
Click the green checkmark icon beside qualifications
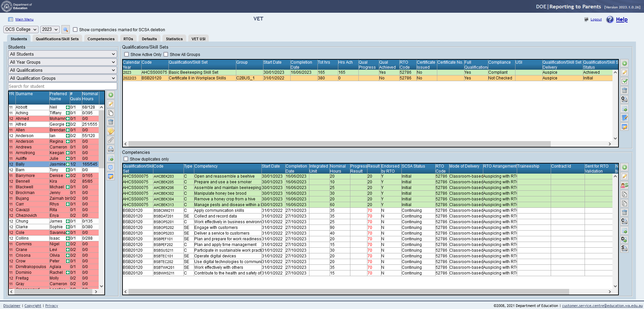pyautogui.click(x=625, y=81)
